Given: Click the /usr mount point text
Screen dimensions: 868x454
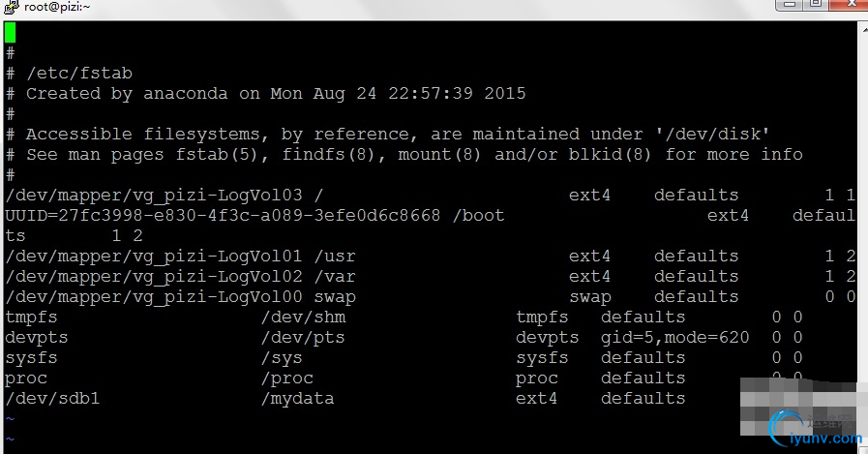Looking at the screenshot, I should click(x=335, y=257).
